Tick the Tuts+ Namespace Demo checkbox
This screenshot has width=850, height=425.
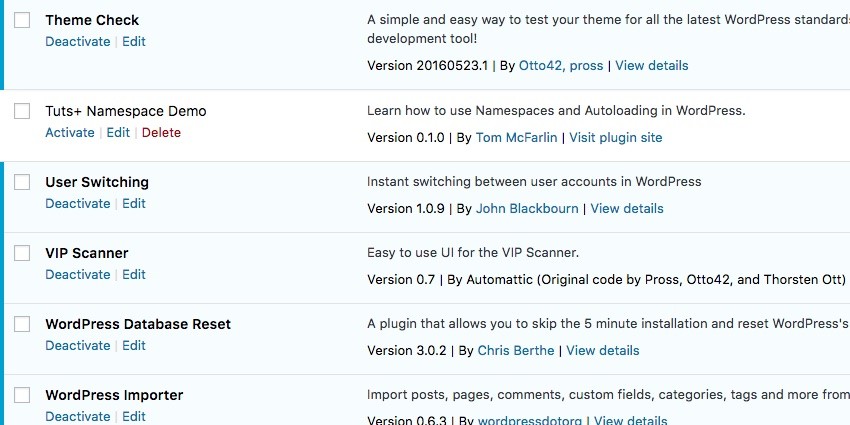click(22, 111)
